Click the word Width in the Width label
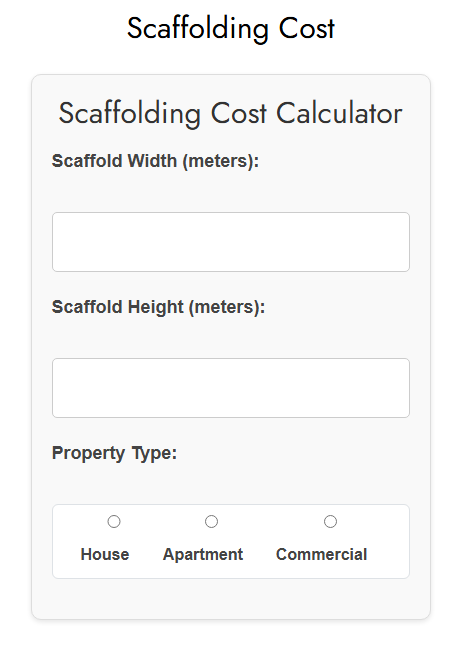The image size is (462, 654). (152, 161)
